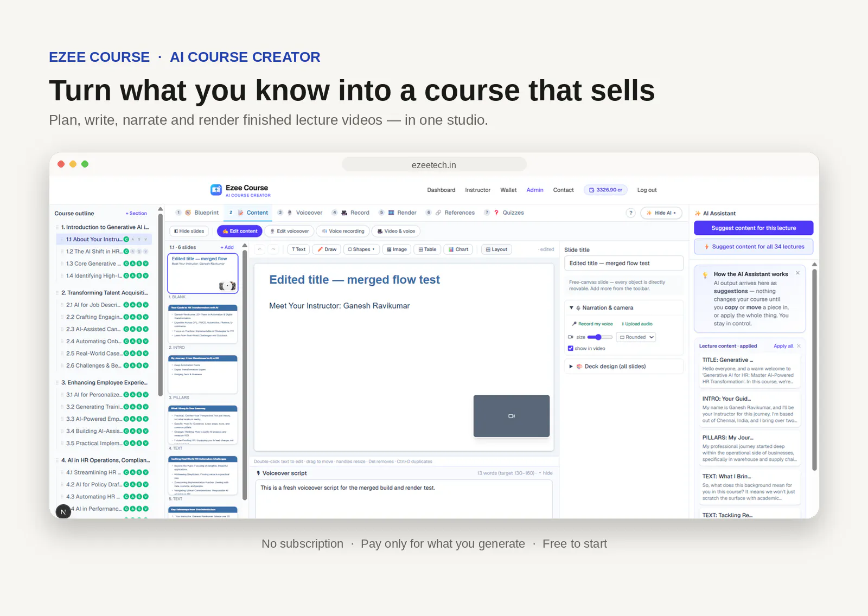Insert a Table via the toolbar

click(427, 249)
